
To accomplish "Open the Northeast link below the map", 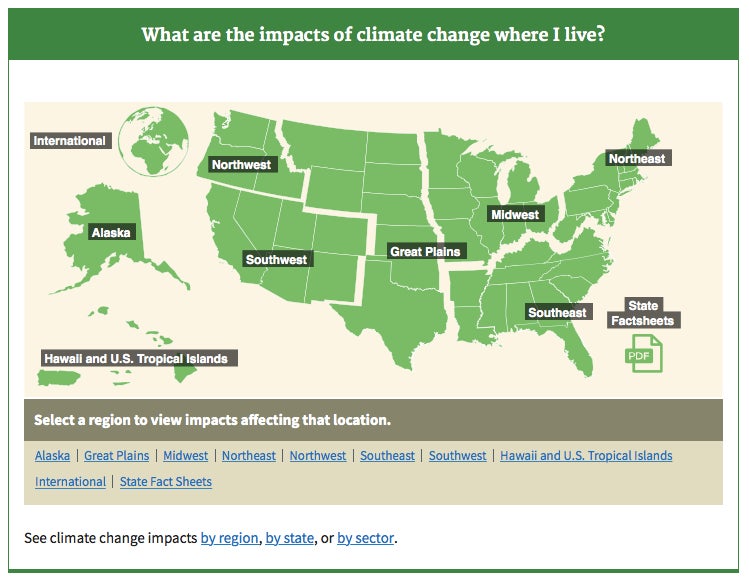I will tap(249, 456).
